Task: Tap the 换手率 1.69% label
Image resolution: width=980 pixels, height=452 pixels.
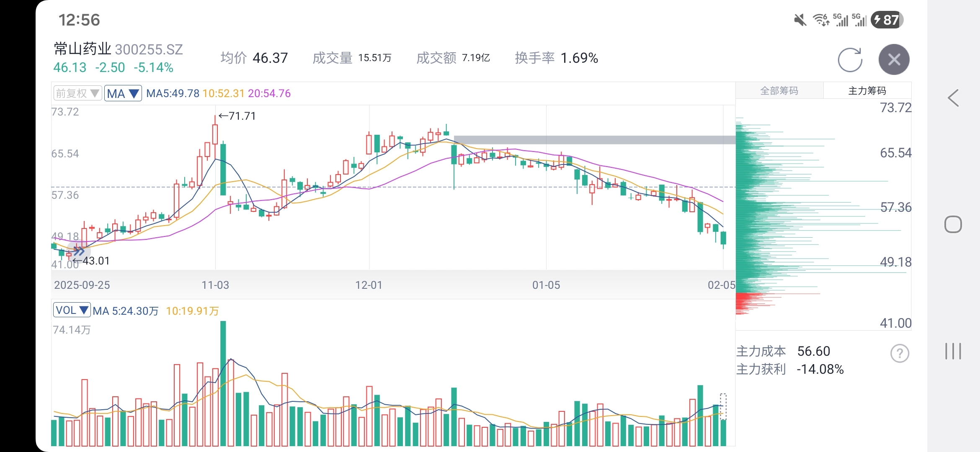Action: click(556, 58)
